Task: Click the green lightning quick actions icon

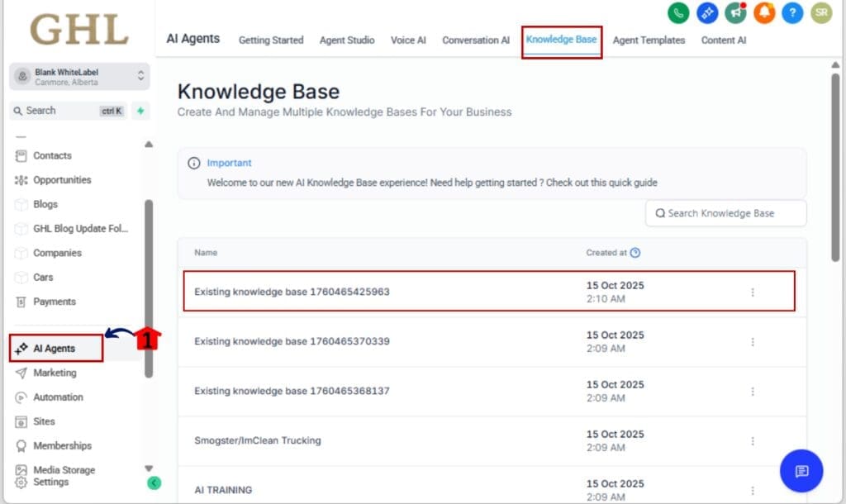Action: click(x=140, y=111)
